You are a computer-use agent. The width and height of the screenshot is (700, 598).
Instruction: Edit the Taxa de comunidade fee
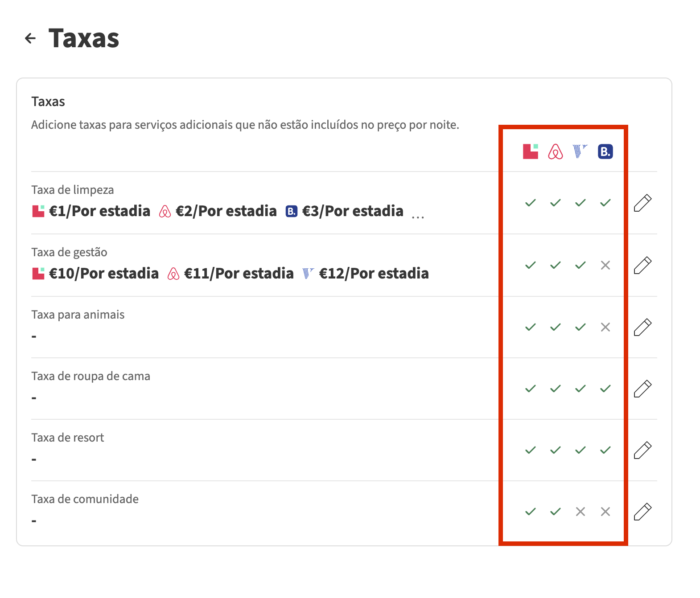tap(642, 512)
